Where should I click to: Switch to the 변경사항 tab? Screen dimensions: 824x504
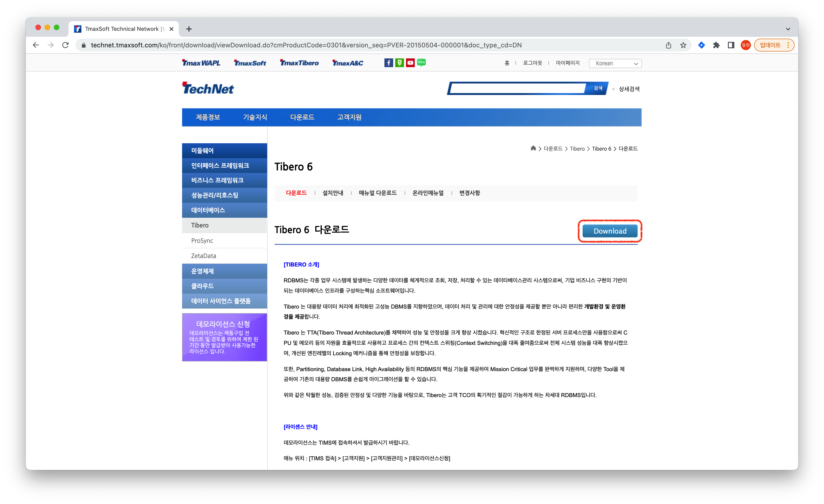pos(469,193)
